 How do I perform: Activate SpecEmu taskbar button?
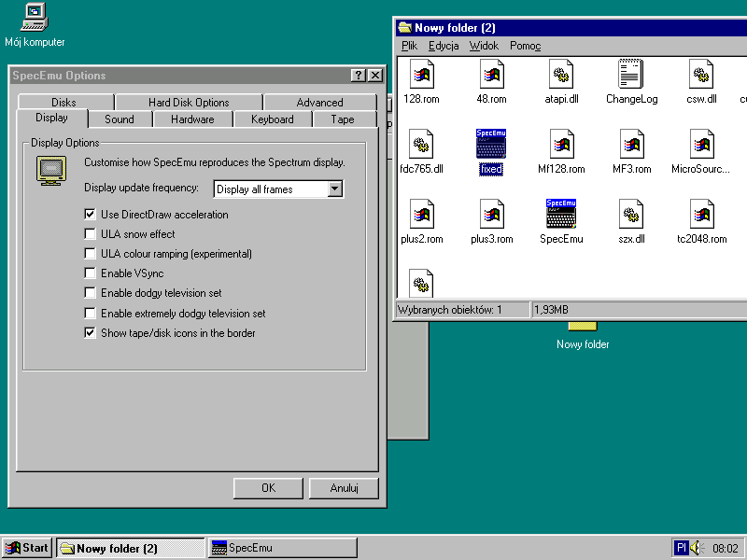click(283, 548)
